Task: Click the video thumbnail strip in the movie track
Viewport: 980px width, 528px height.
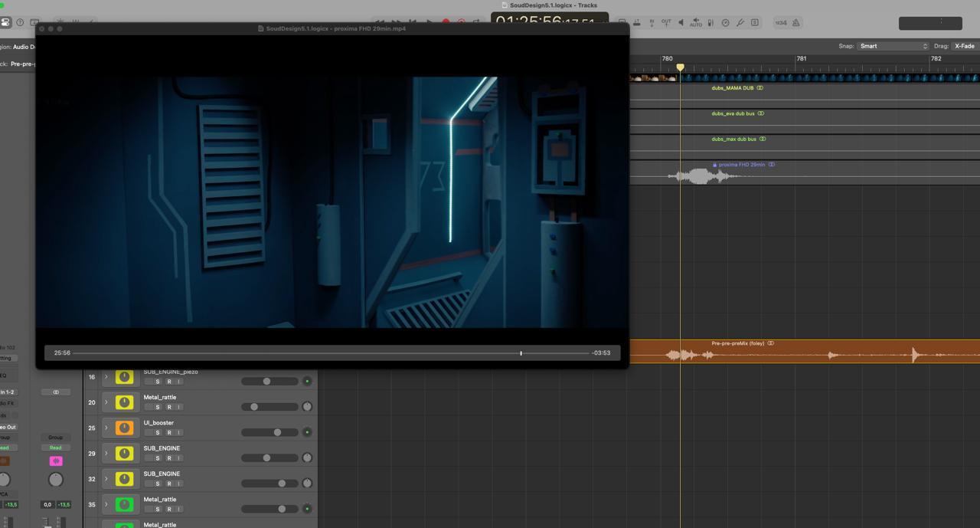Action: [x=804, y=77]
